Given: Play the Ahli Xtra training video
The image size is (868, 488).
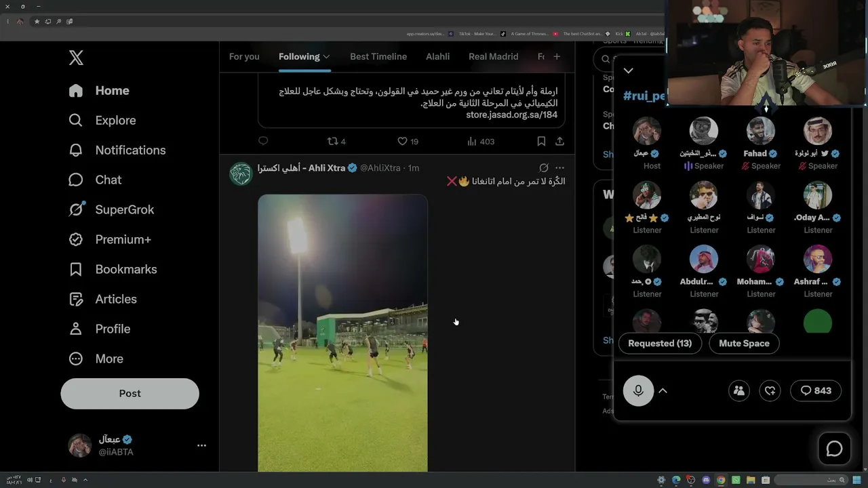Looking at the screenshot, I should [342, 333].
